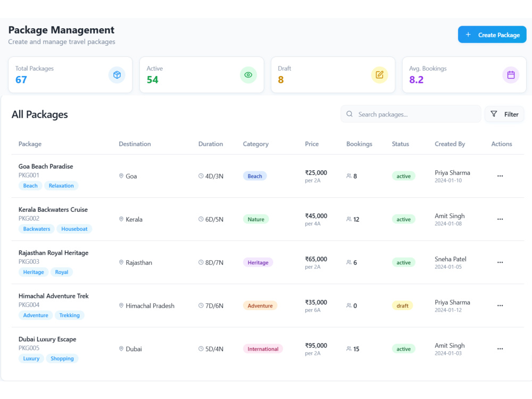Screen dimensions: 532x399
Task: Focus the Search packages field
Action: tap(411, 114)
